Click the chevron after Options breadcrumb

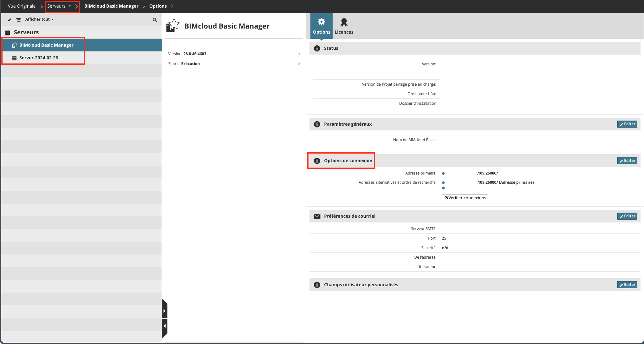[x=172, y=6]
